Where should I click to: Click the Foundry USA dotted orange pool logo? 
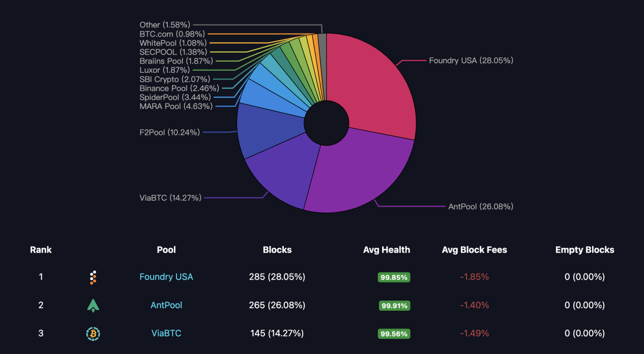pyautogui.click(x=93, y=277)
